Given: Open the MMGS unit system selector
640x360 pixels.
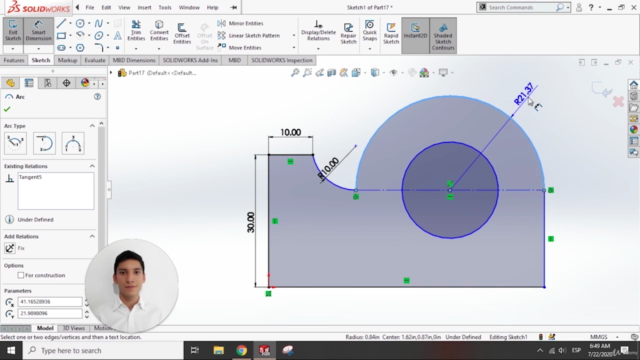Looking at the screenshot, I should (x=599, y=337).
